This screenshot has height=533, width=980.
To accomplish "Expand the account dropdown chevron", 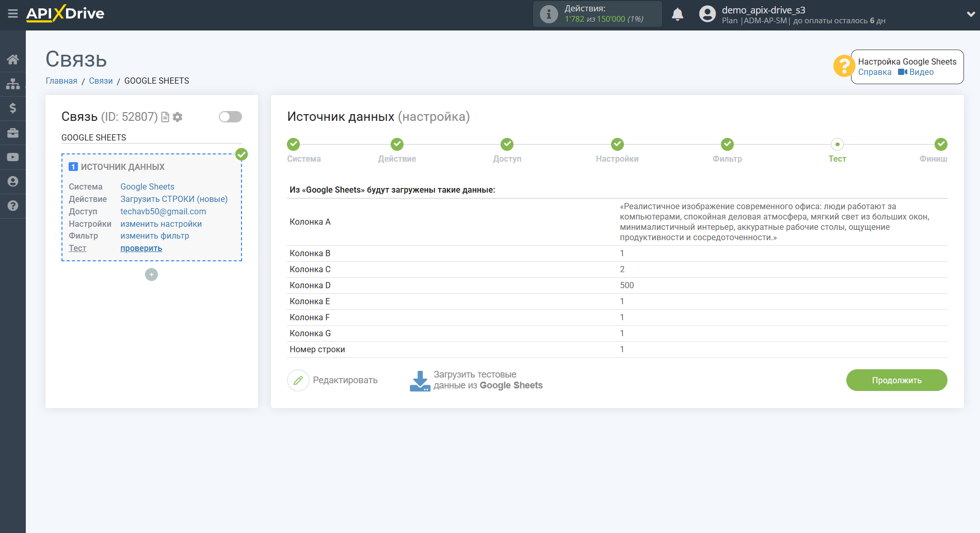I will [970, 14].
